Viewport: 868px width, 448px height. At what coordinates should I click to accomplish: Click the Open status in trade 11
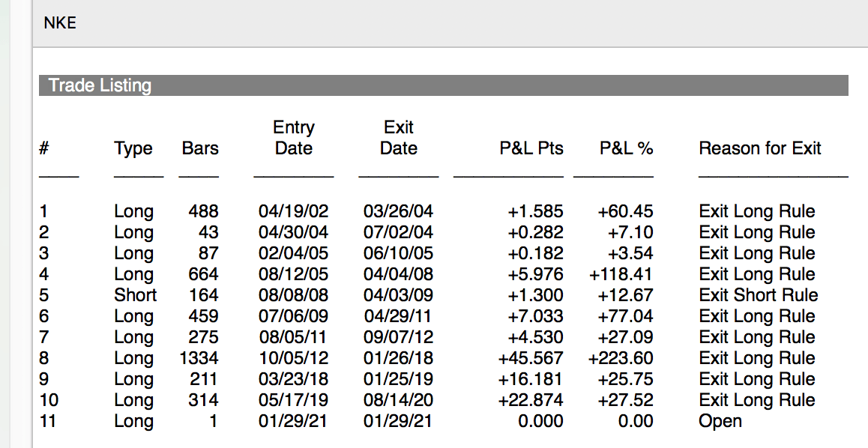720,422
